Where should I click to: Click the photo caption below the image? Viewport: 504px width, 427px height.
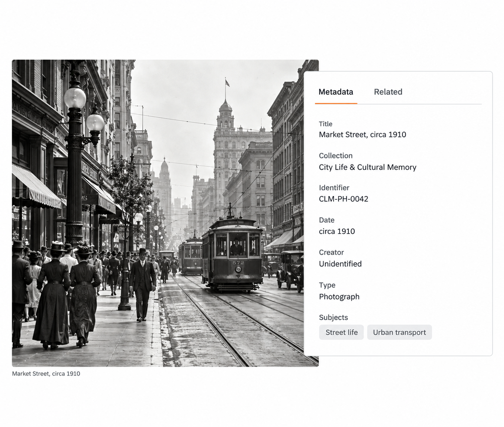pos(46,374)
